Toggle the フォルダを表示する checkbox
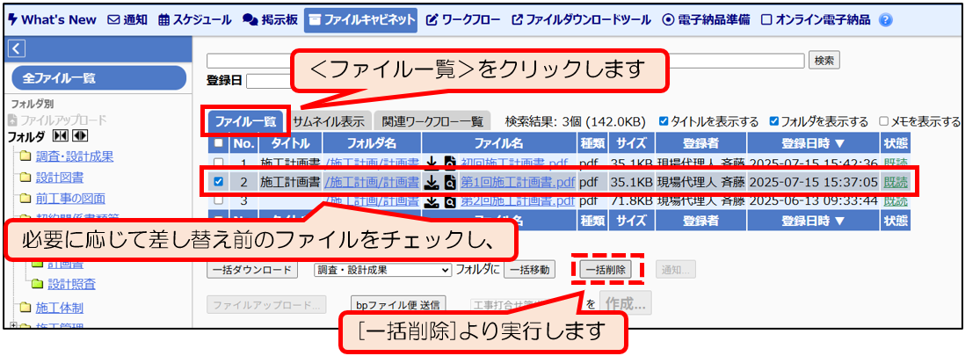 [773, 121]
